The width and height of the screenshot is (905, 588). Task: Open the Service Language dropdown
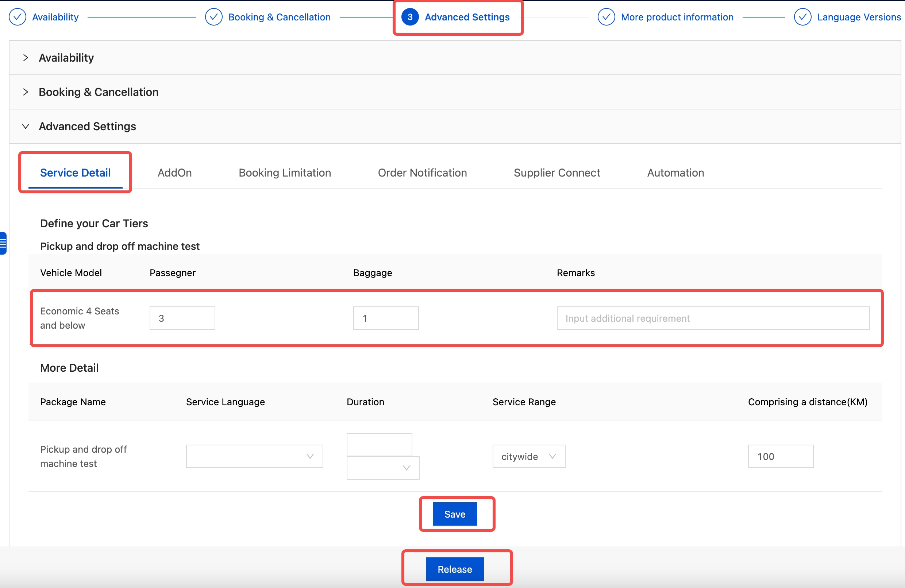[254, 456]
